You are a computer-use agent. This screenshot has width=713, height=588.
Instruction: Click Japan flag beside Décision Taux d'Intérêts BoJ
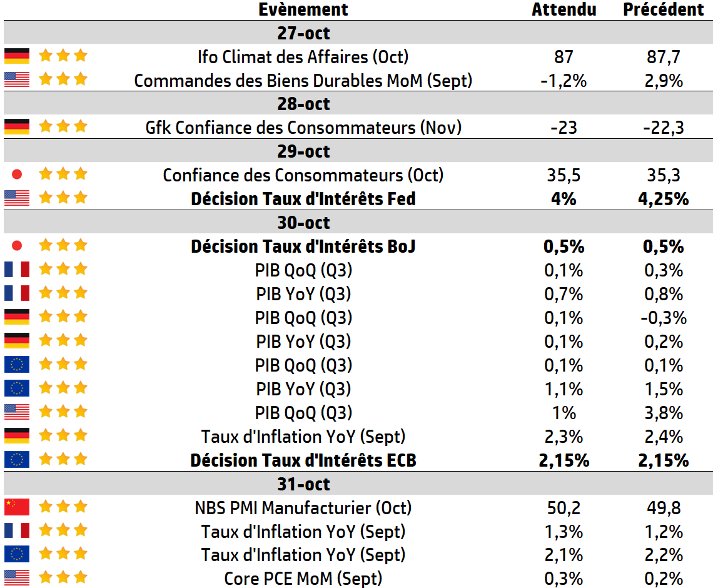(x=17, y=246)
